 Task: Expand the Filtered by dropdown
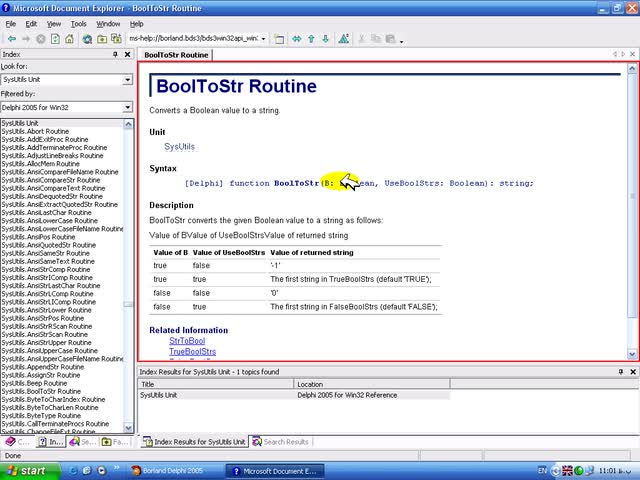coord(128,107)
